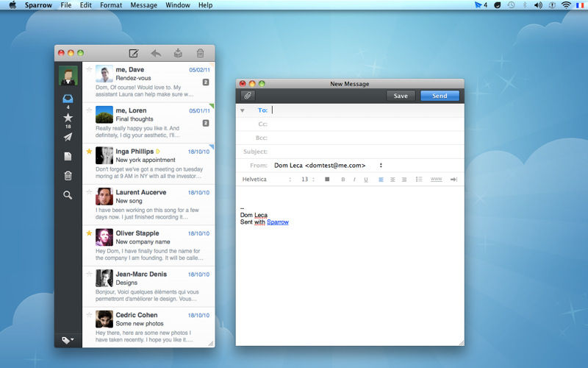Click in the Bcc field
Screen dimensions: 588x368
click(367, 138)
